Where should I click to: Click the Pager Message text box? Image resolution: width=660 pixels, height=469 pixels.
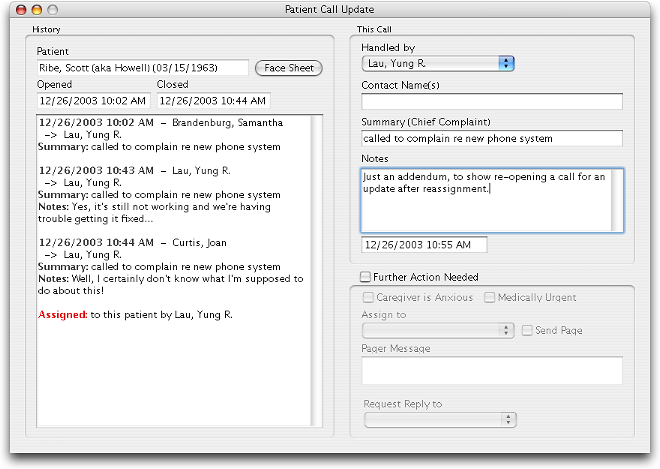(491, 370)
